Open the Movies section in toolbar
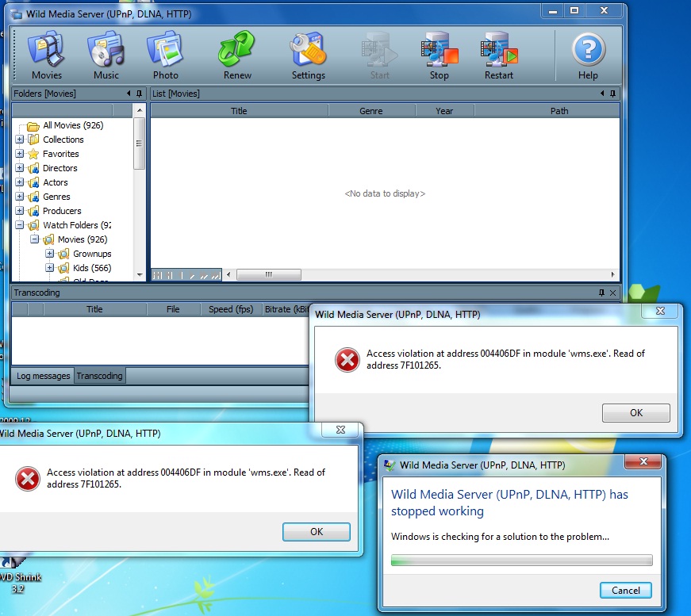691x616 pixels. [46, 55]
